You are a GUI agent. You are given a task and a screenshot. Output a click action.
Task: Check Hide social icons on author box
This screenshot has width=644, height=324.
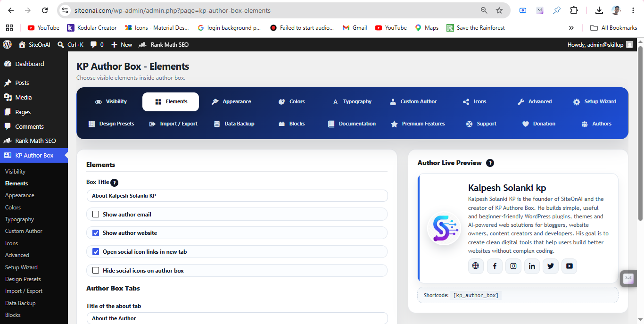coord(96,271)
